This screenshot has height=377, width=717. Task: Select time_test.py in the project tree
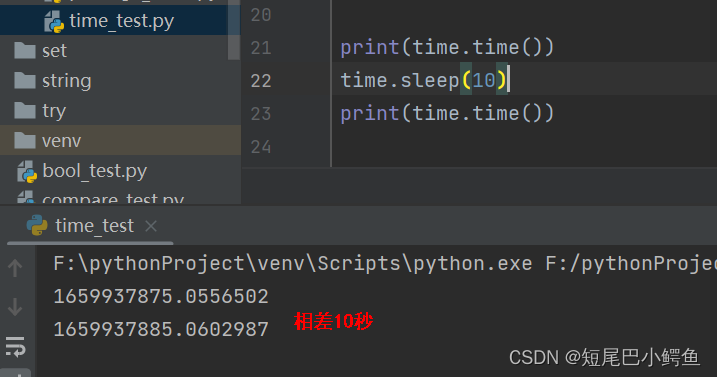pyautogui.click(x=121, y=21)
